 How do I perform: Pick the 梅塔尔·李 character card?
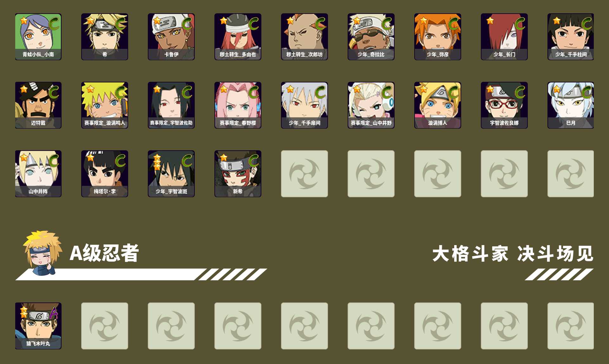pyautogui.click(x=105, y=174)
